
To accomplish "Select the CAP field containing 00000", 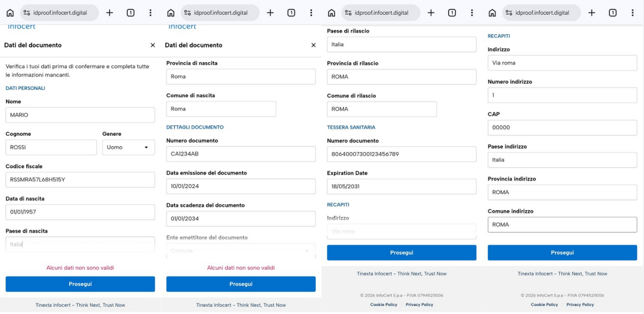I will (562, 128).
